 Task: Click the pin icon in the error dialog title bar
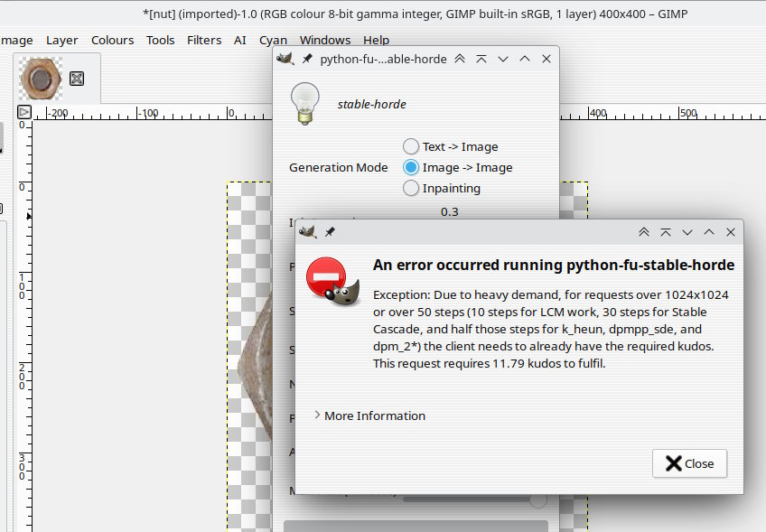tap(330, 232)
